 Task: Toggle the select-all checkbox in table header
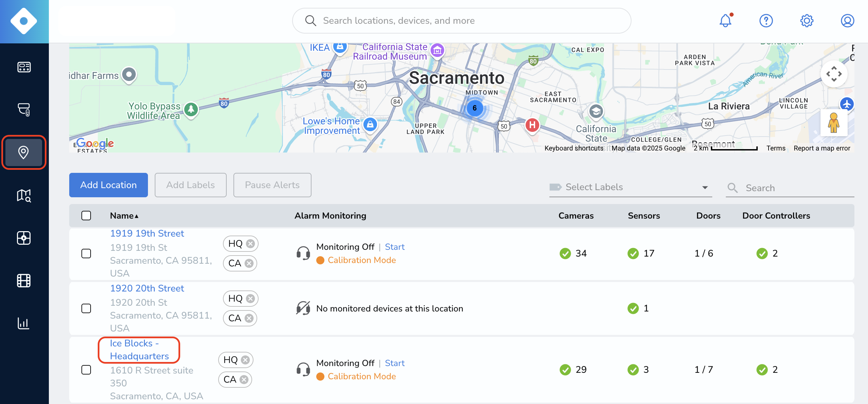[x=86, y=216]
